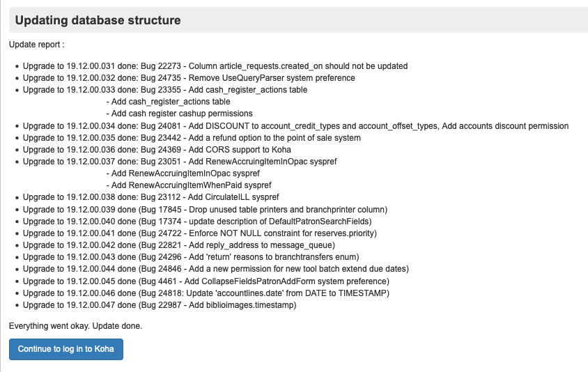Click the Updating database structure heading

click(x=98, y=20)
